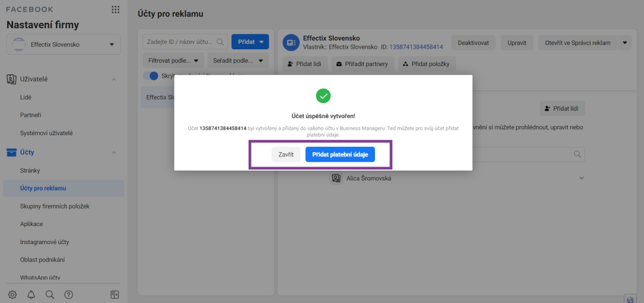The image size is (644, 303).
Task: Click magnifier icon in people search field
Action: click(577, 154)
